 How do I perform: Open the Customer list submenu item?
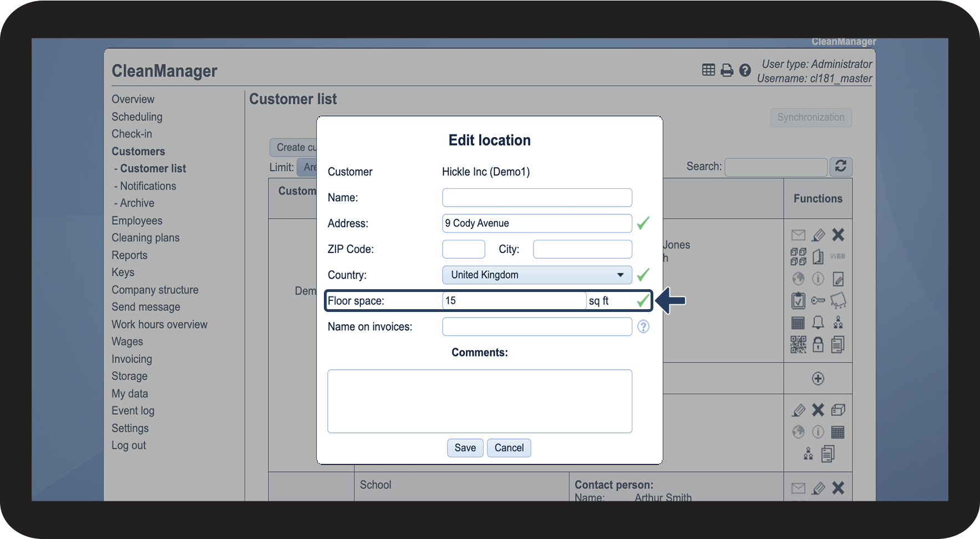(153, 168)
